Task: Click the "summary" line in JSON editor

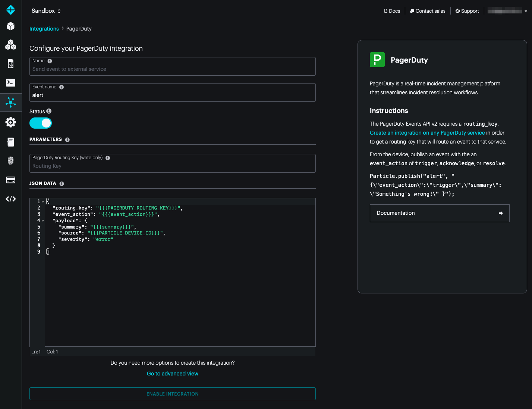Action: pos(97,227)
